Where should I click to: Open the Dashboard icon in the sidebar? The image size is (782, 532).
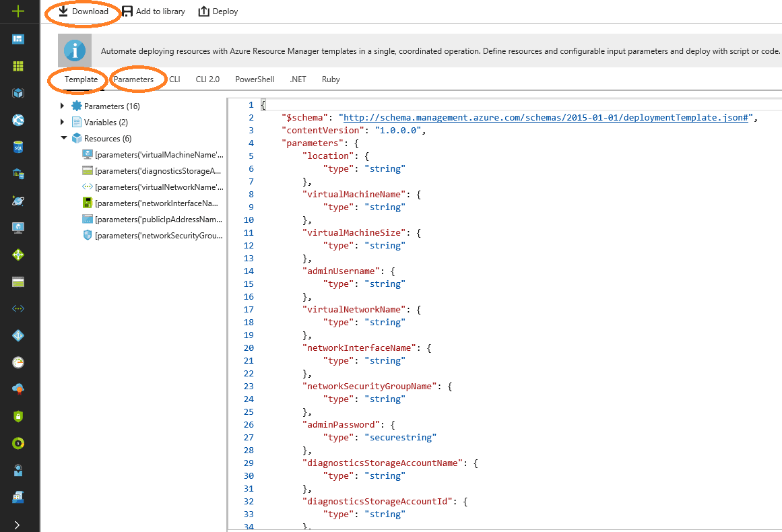tap(18, 39)
